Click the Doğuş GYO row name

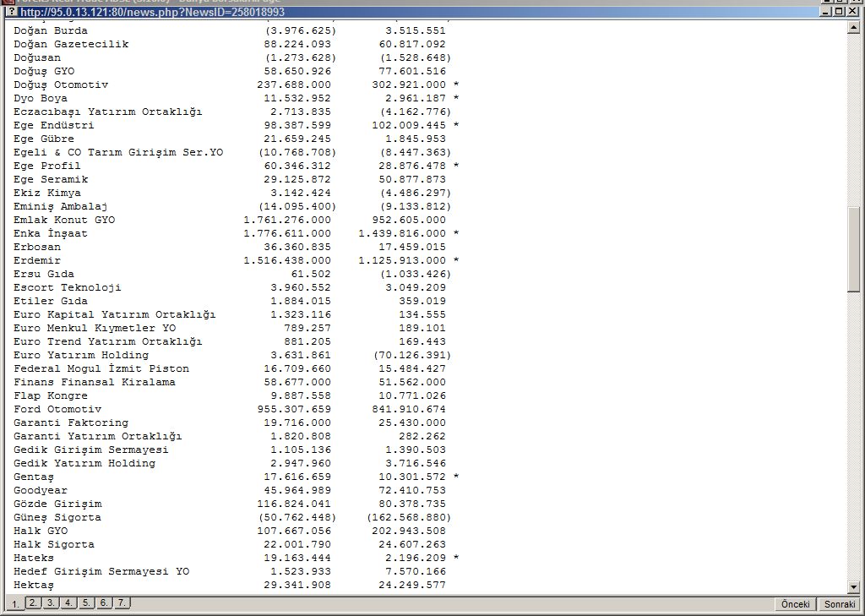click(44, 71)
